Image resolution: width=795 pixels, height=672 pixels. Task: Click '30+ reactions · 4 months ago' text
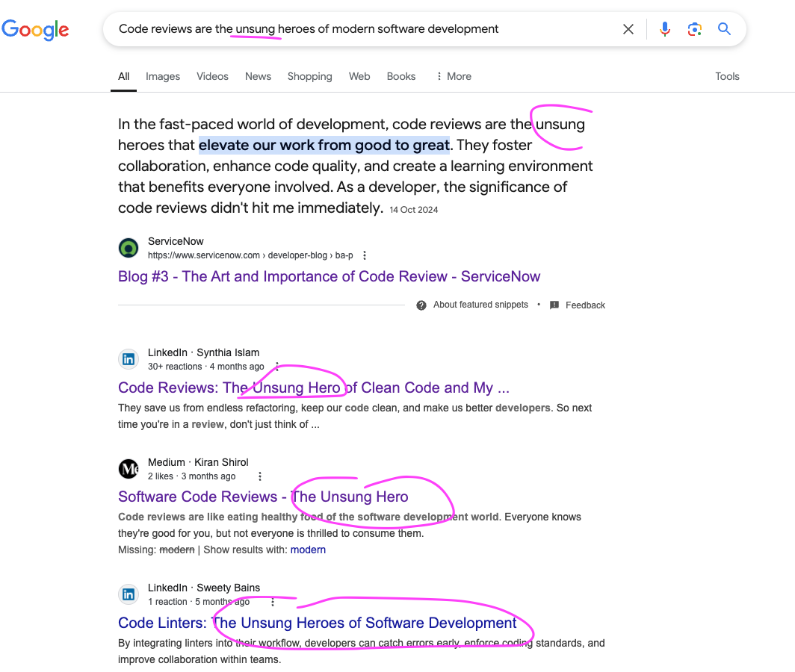click(x=206, y=367)
